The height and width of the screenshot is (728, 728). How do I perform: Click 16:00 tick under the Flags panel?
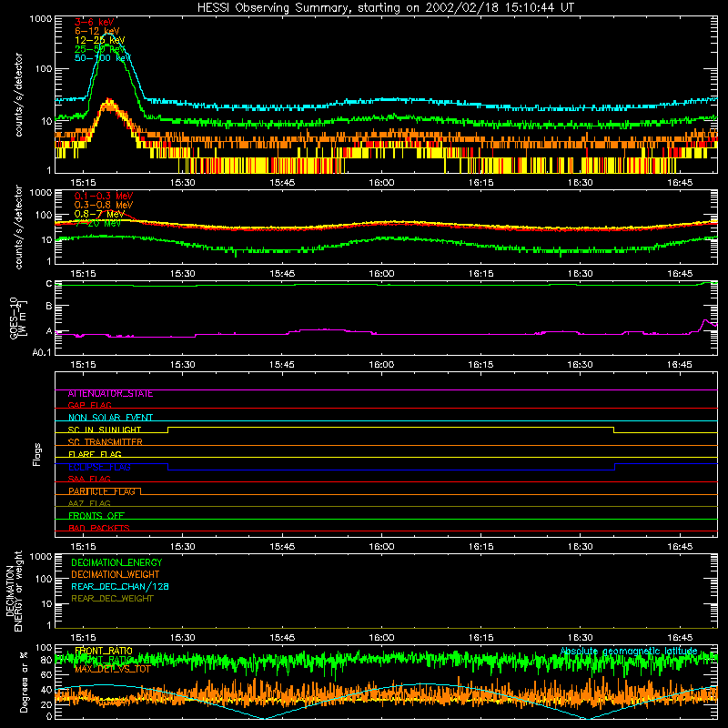(x=381, y=547)
